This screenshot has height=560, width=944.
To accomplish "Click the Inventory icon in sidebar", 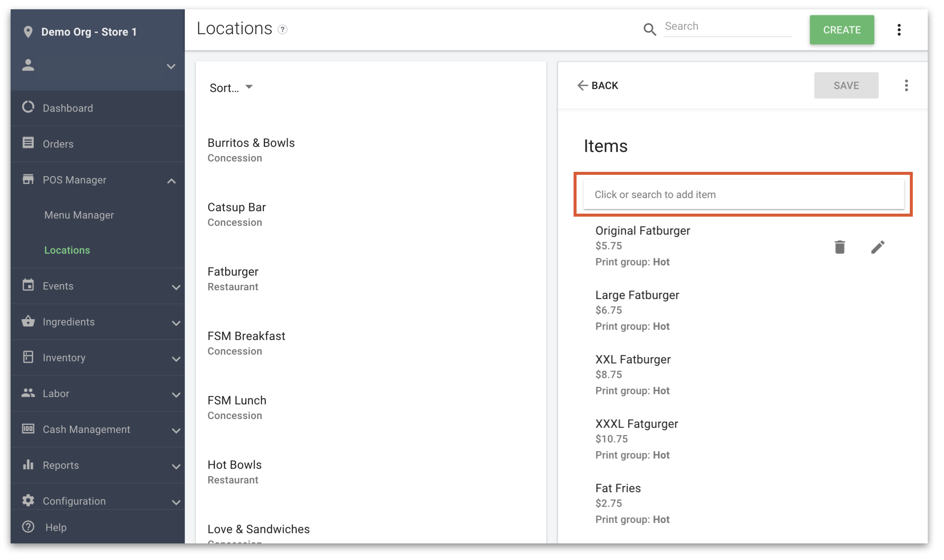I will tap(28, 357).
